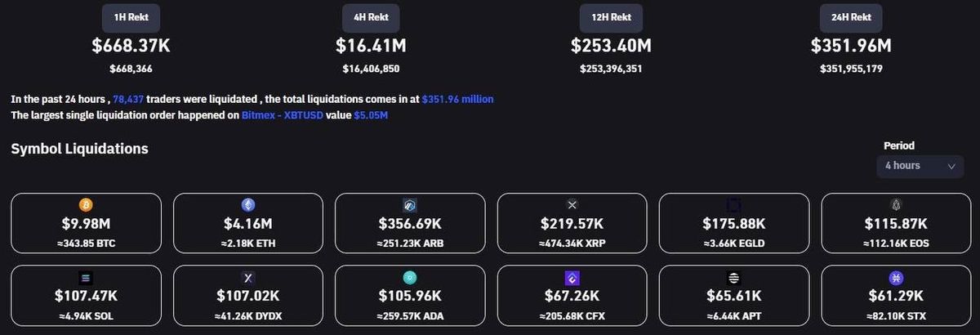Screen dimensions: 980x335
Task: Click the Aptos APT coin icon
Action: pyautogui.click(x=733, y=278)
